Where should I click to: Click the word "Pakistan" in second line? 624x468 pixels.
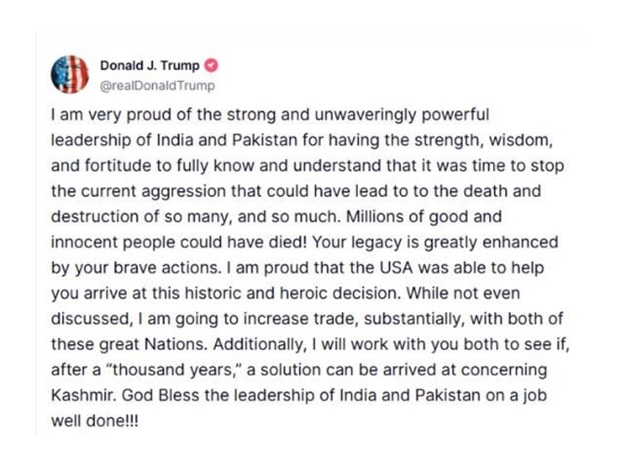tap(265, 140)
